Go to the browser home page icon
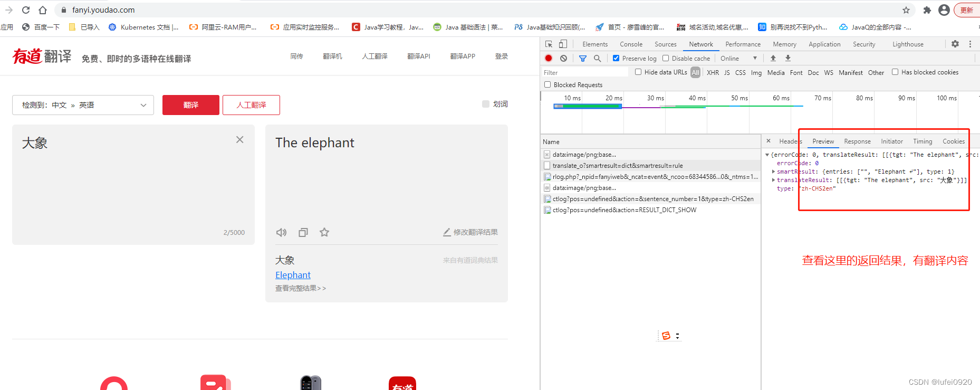The height and width of the screenshot is (390, 980). coord(43,10)
